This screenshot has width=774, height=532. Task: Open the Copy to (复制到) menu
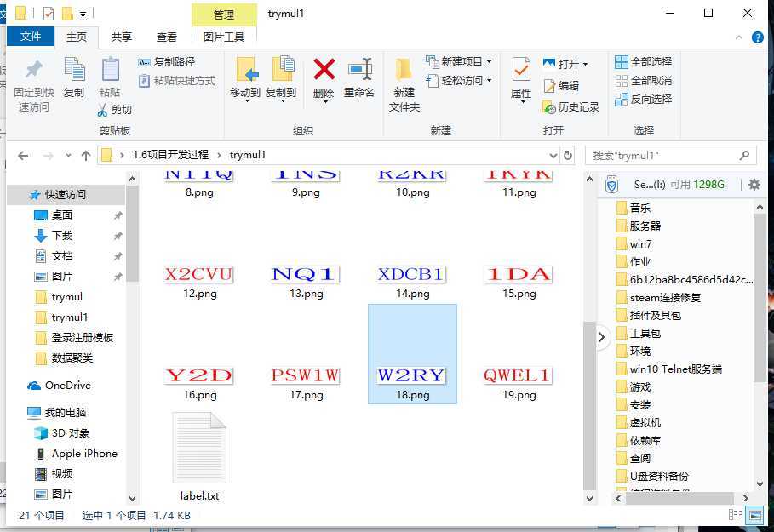281,79
